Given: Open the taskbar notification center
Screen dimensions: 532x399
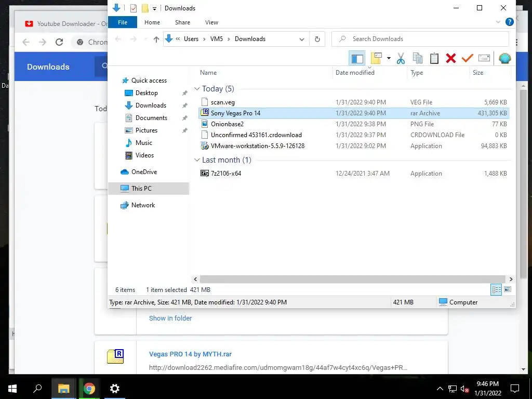Looking at the screenshot, I should point(515,389).
